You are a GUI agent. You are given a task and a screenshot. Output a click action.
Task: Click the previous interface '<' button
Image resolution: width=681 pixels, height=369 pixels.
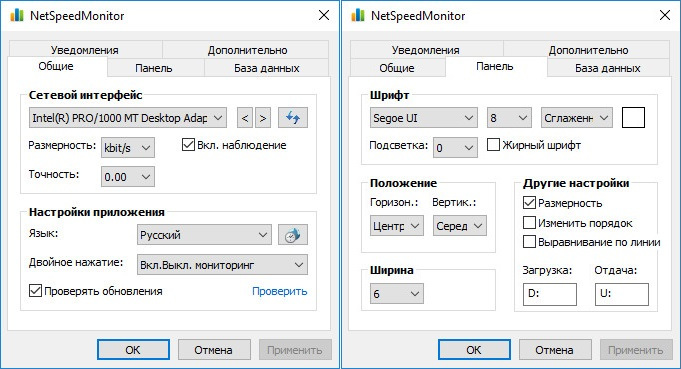(245, 118)
